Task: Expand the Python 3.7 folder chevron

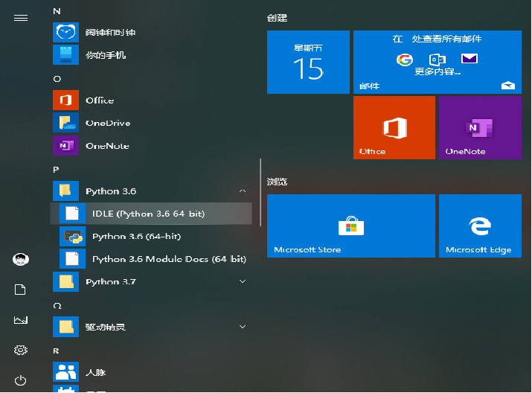Action: 243,281
